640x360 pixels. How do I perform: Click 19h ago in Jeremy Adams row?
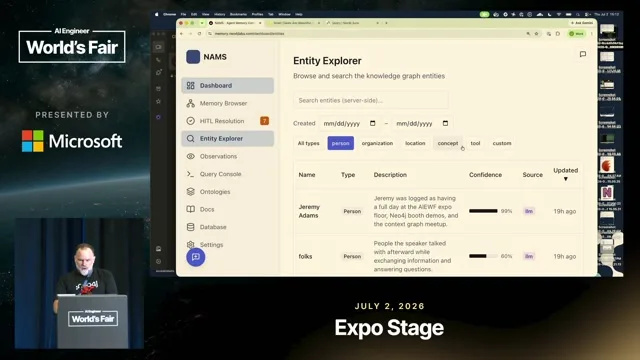[x=564, y=211]
